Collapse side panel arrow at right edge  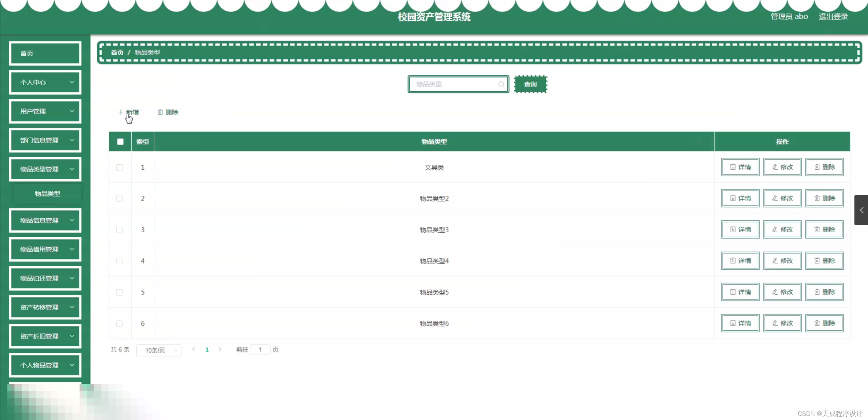point(861,210)
